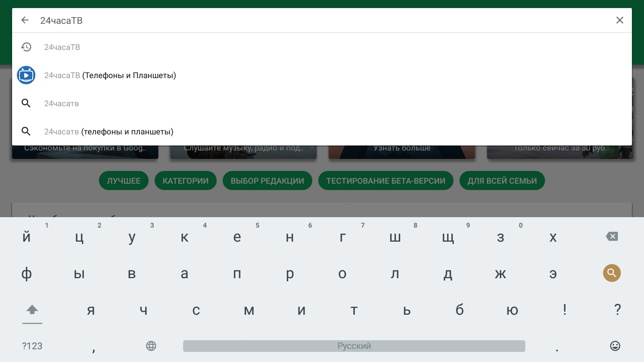Select 24часаТВ (Телефоны и Планшеты) app suggestion text

(x=110, y=75)
